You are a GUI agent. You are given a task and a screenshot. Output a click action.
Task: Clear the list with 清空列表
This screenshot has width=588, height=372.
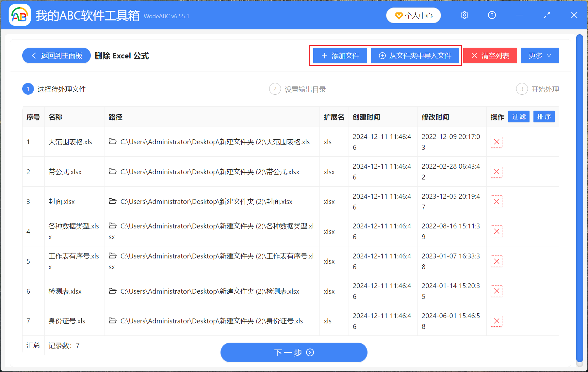[490, 55]
